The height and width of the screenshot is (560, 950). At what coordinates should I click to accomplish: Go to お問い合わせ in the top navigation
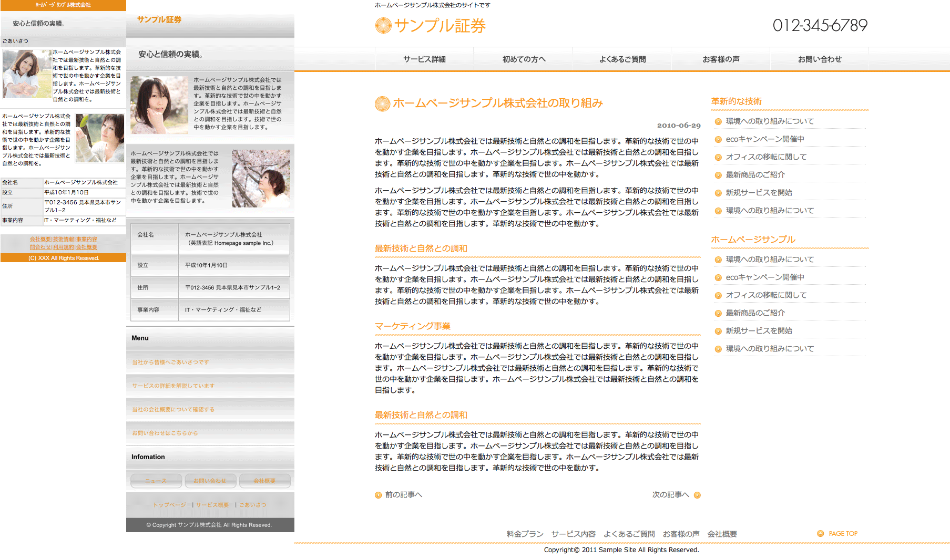pos(819,59)
